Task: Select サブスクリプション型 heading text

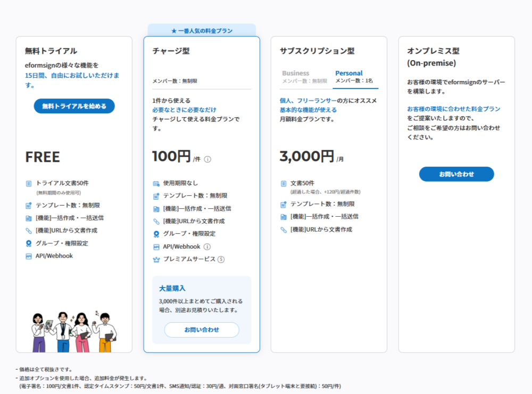Action: 317,51
